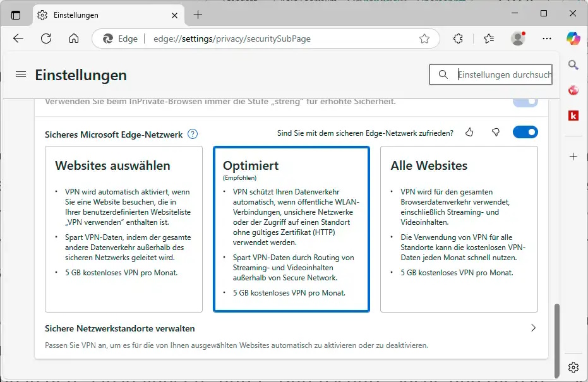
Task: Click the help icon beside Sicheres Microsoft Edge-Netzwerk
Action: coord(193,134)
